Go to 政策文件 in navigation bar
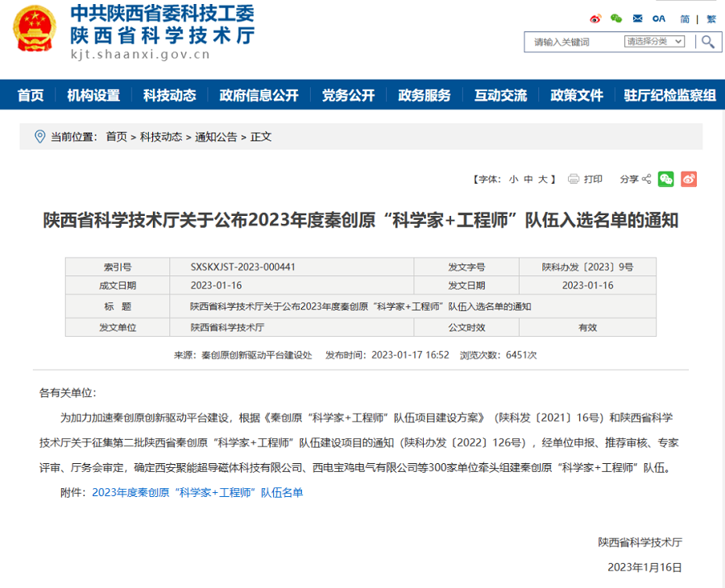The width and height of the screenshot is (725, 588). [x=577, y=95]
